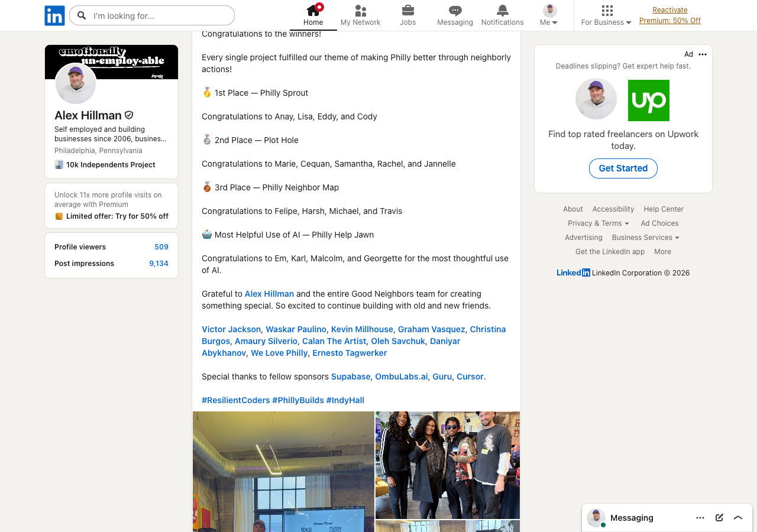This screenshot has width=757, height=532.
Task: Open the Notifications bell icon
Action: coord(502,11)
